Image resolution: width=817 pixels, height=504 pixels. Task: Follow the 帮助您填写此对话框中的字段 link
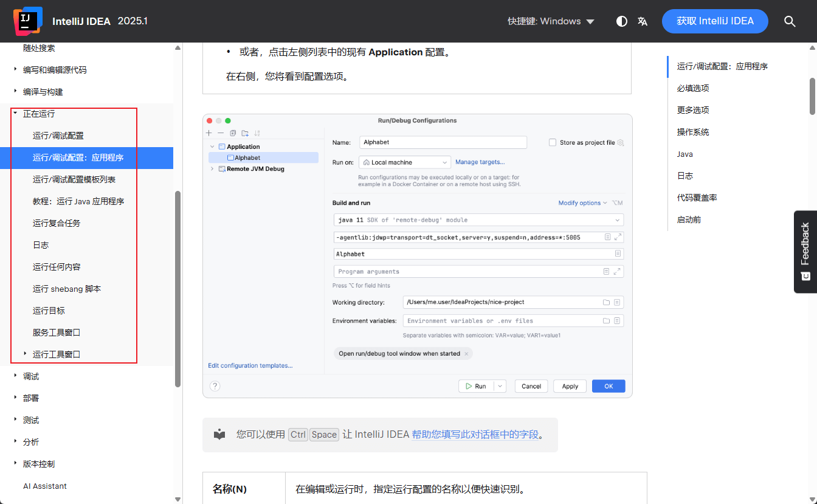(475, 434)
